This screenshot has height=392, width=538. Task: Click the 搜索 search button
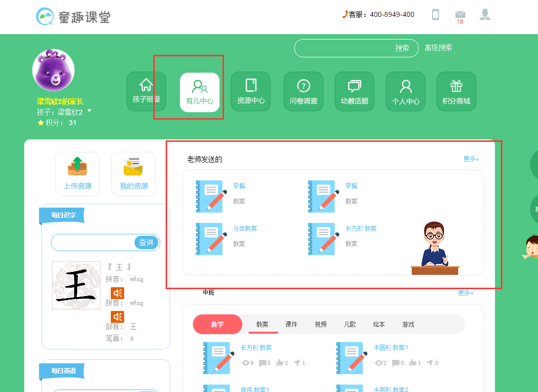(x=402, y=48)
